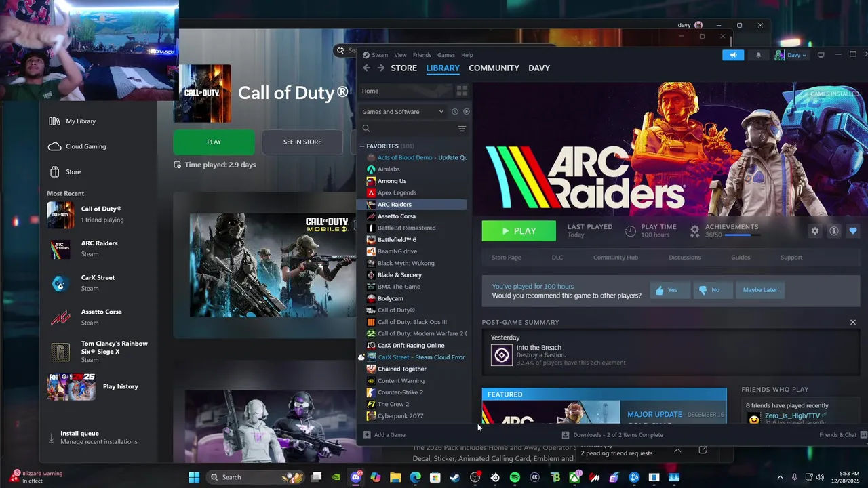This screenshot has height=488, width=868.
Task: Click the Add a Game plus icon
Action: (367, 434)
